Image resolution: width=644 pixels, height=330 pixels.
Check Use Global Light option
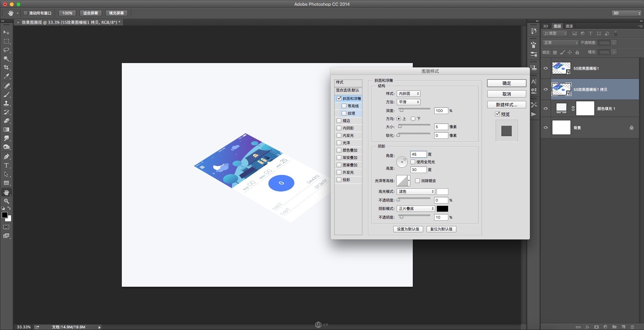413,162
